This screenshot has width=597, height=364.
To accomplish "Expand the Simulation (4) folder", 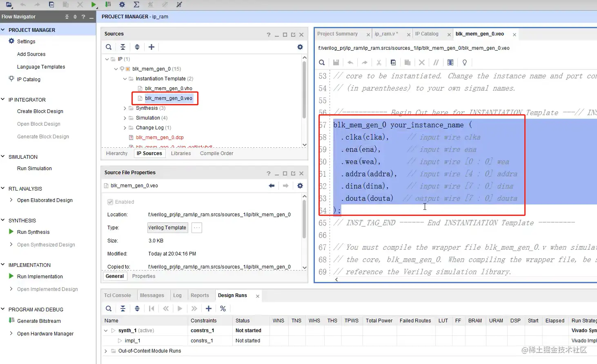I will click(x=125, y=118).
